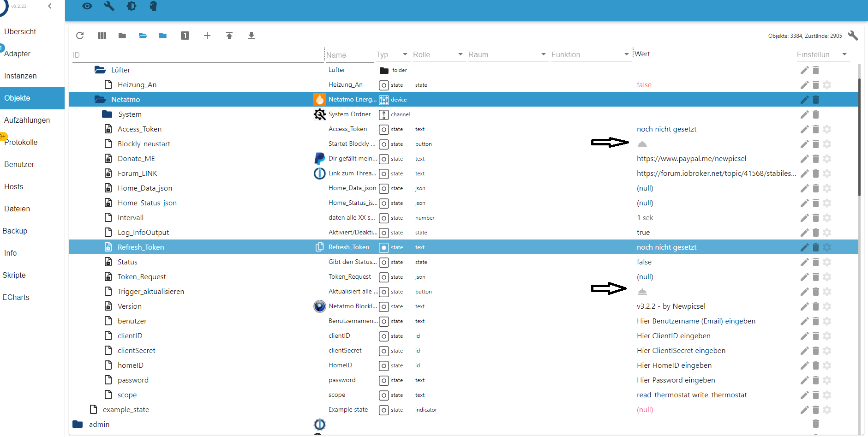Collapse all folders icon

pos(122,36)
